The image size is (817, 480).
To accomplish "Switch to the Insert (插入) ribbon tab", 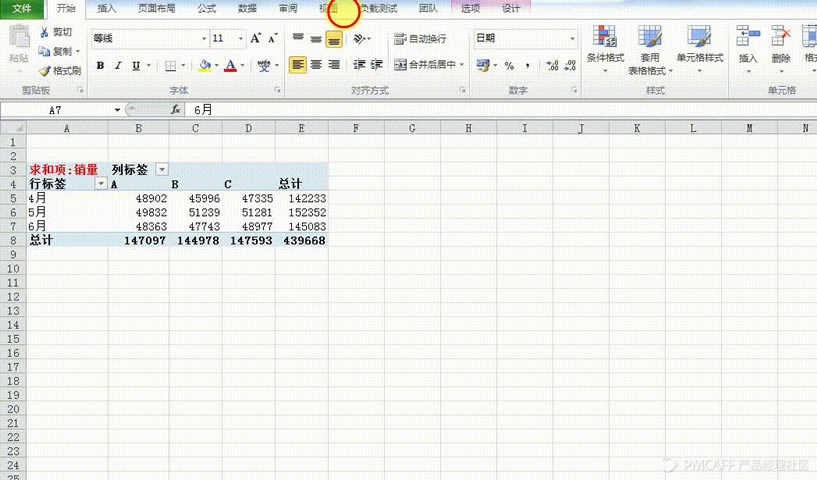I will click(x=106, y=8).
